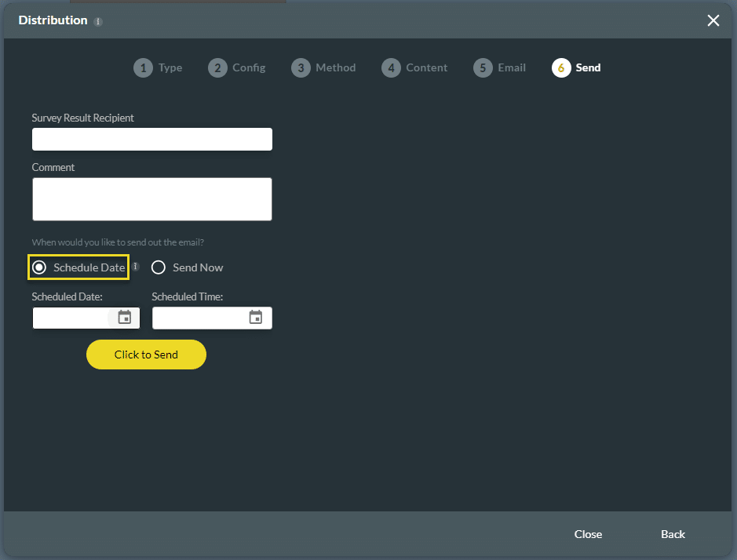737x560 pixels.
Task: Click the Back button
Action: click(673, 534)
